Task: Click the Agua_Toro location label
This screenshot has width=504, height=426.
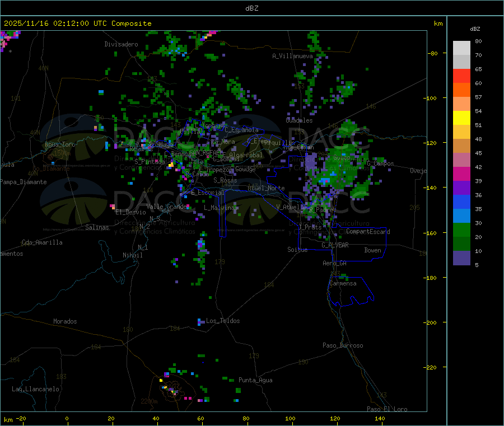Action: [x=60, y=144]
